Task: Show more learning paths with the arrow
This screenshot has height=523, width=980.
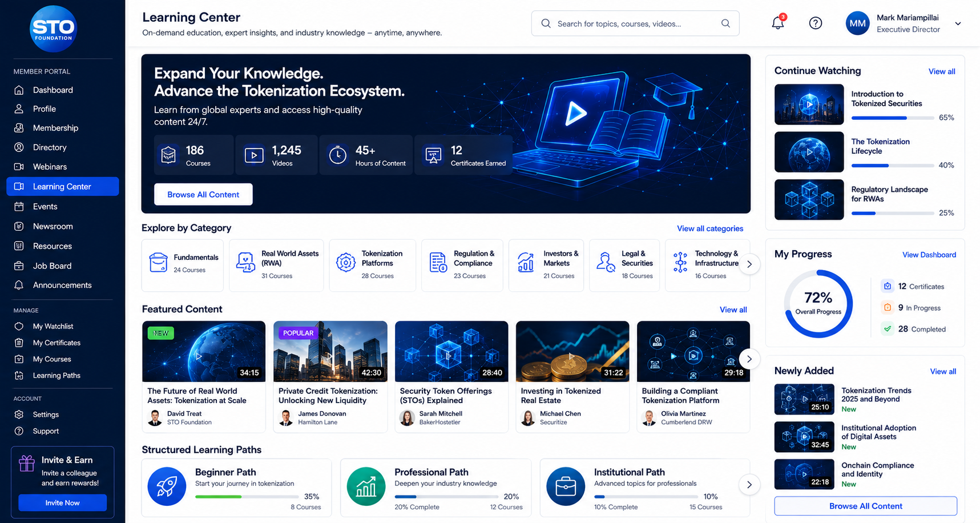Action: (x=749, y=485)
